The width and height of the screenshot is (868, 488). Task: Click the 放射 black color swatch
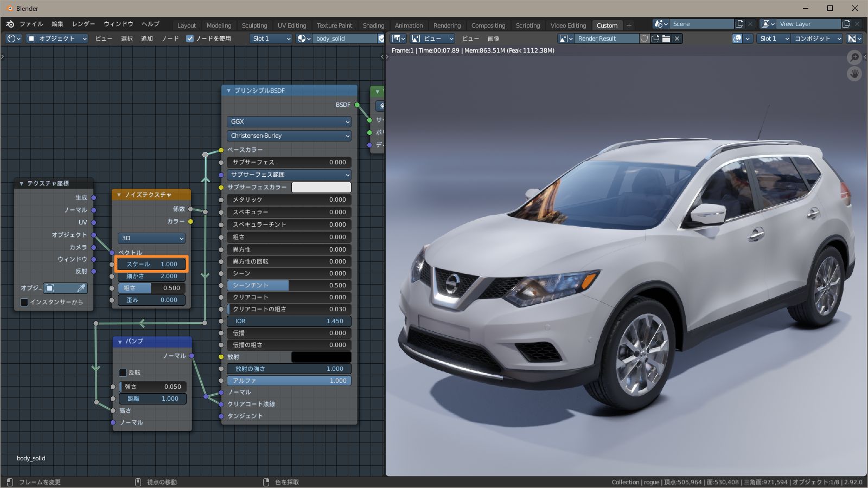tap(321, 357)
